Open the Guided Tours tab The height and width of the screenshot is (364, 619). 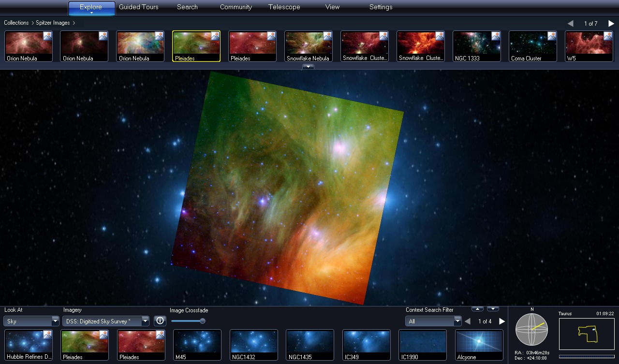pyautogui.click(x=139, y=7)
